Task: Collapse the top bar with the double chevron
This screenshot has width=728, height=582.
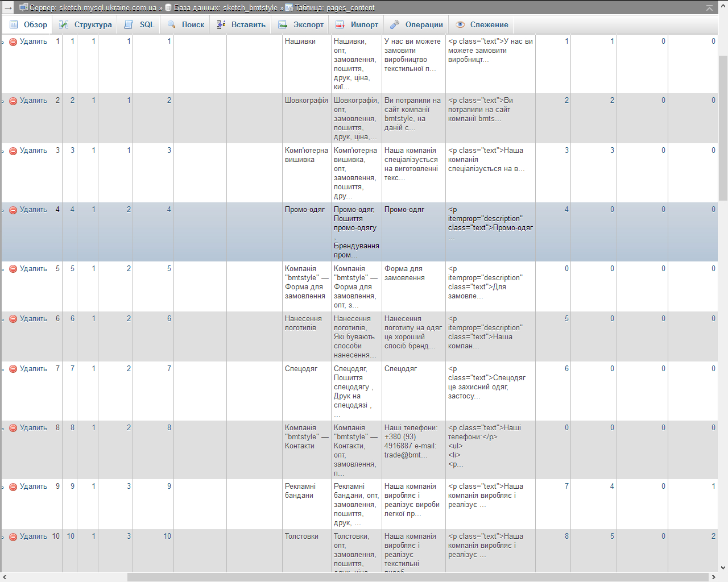Action: point(709,8)
